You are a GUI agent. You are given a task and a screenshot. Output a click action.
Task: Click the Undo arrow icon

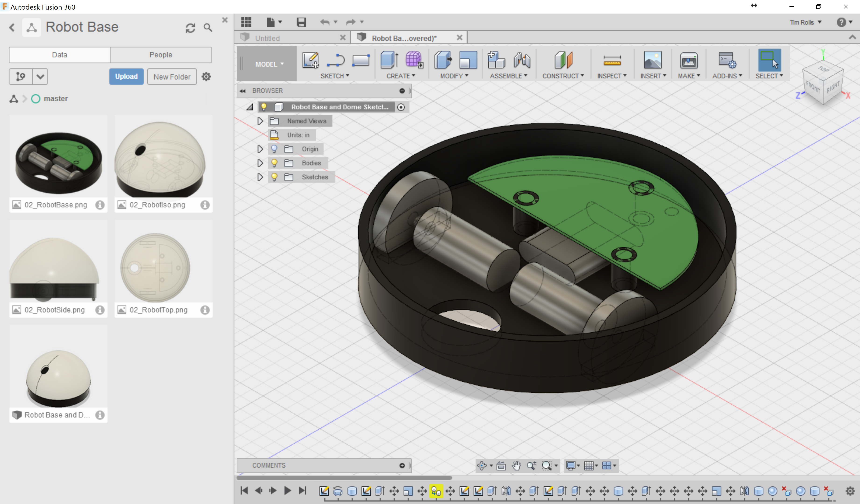pyautogui.click(x=325, y=22)
